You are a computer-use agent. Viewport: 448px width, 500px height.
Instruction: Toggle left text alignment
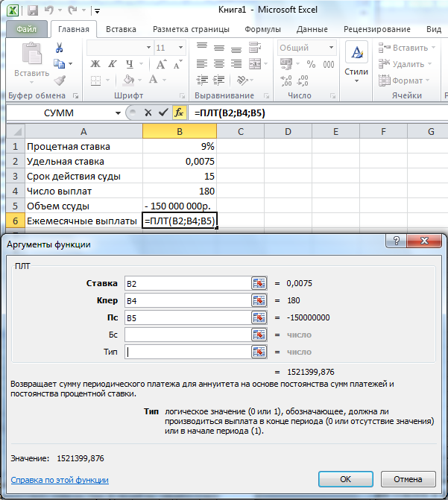[202, 64]
